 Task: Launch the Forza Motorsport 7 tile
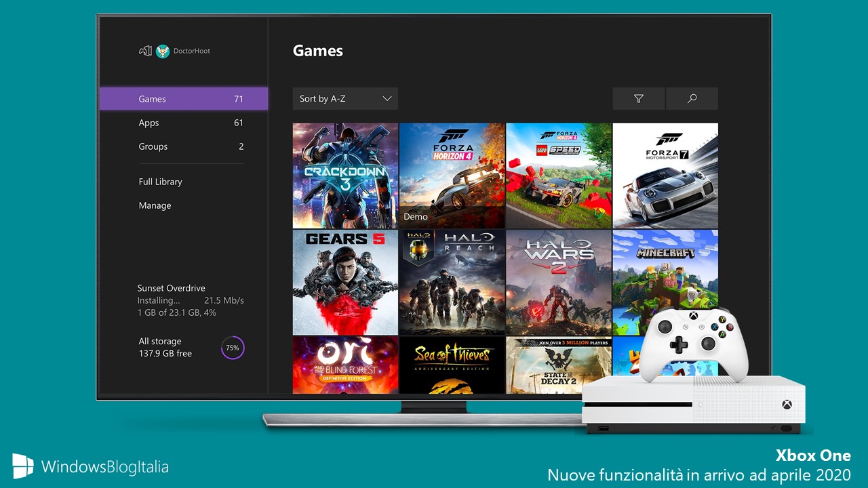point(665,176)
